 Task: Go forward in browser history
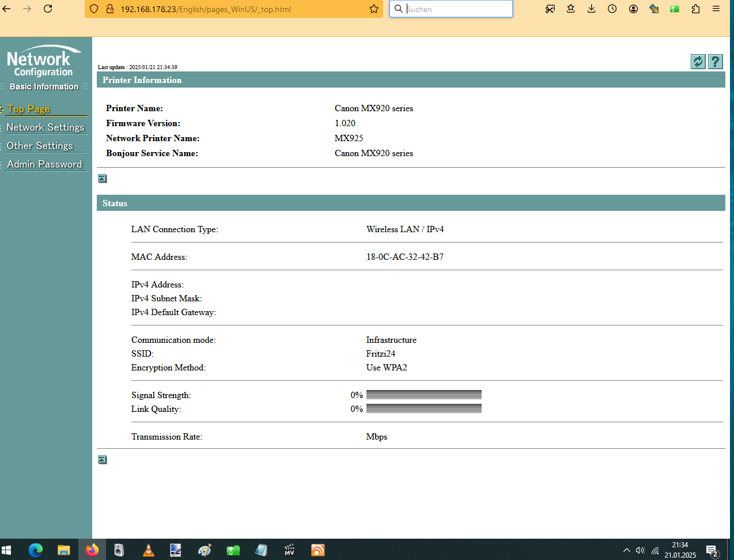pyautogui.click(x=27, y=9)
